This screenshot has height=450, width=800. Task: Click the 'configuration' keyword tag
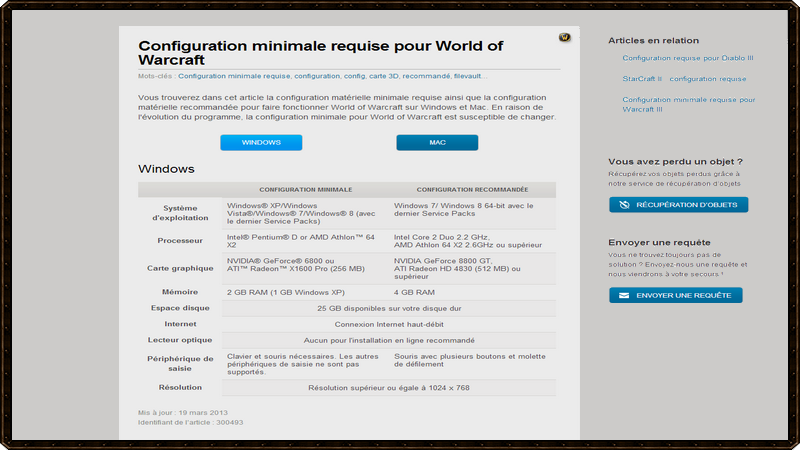coord(317,76)
